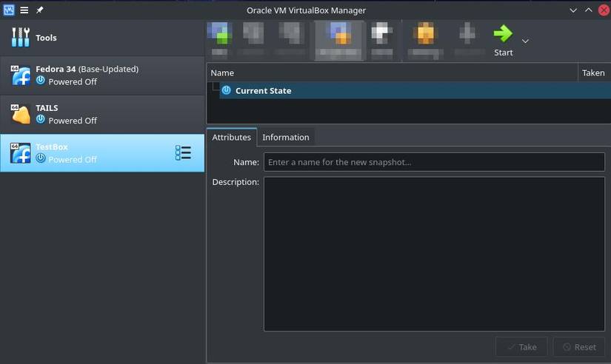
Task: Select the TAILS virtual machine
Action: 102,114
